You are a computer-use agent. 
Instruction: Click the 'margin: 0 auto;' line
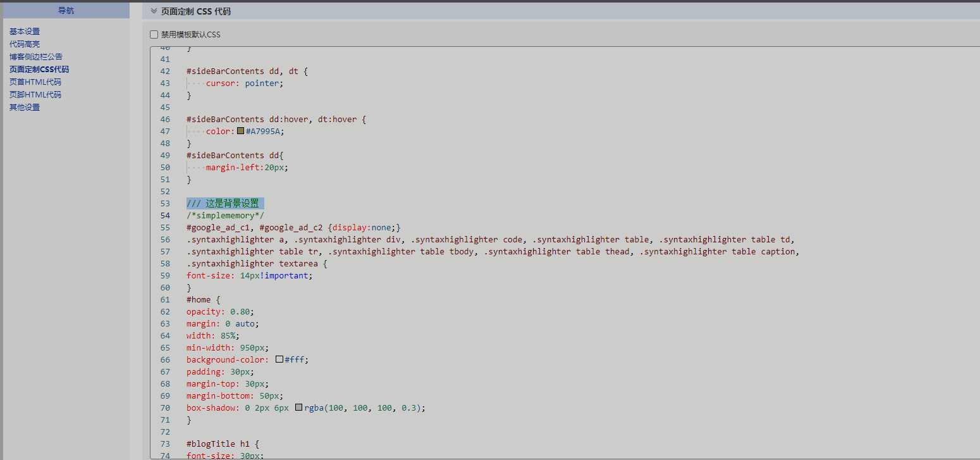pyautogui.click(x=223, y=323)
